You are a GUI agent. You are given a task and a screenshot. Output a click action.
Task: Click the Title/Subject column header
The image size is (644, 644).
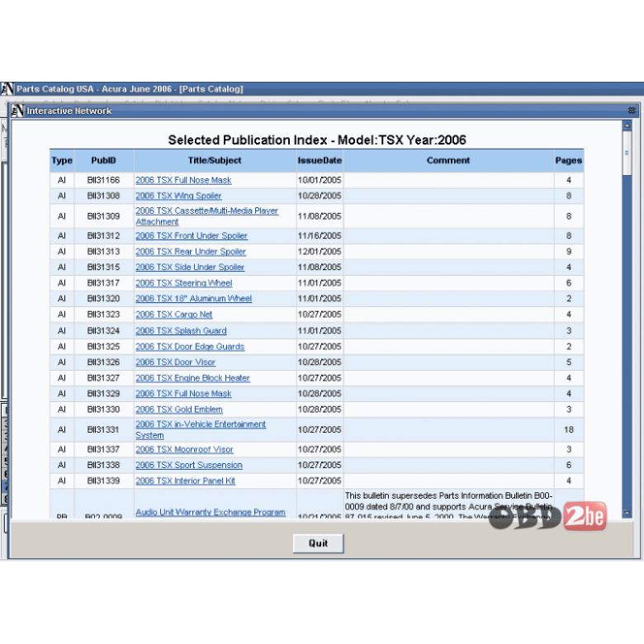tap(215, 161)
